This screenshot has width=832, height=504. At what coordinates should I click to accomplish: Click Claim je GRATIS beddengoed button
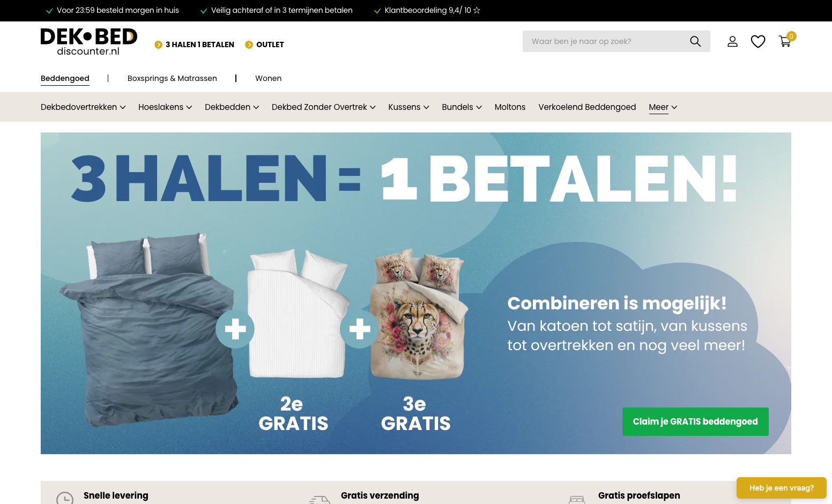point(695,421)
